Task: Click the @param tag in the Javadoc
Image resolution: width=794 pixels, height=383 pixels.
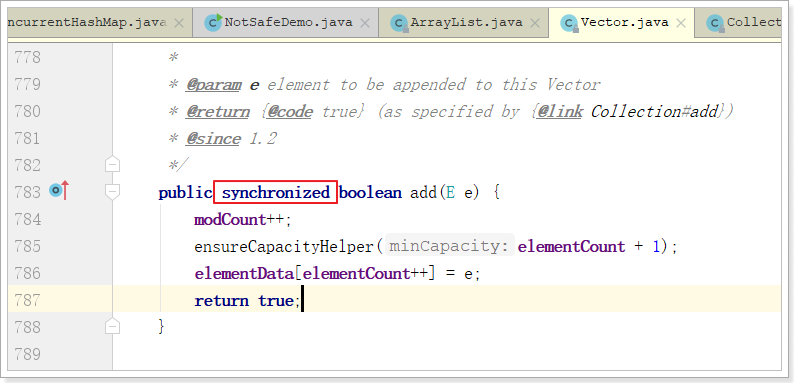Action: point(213,85)
